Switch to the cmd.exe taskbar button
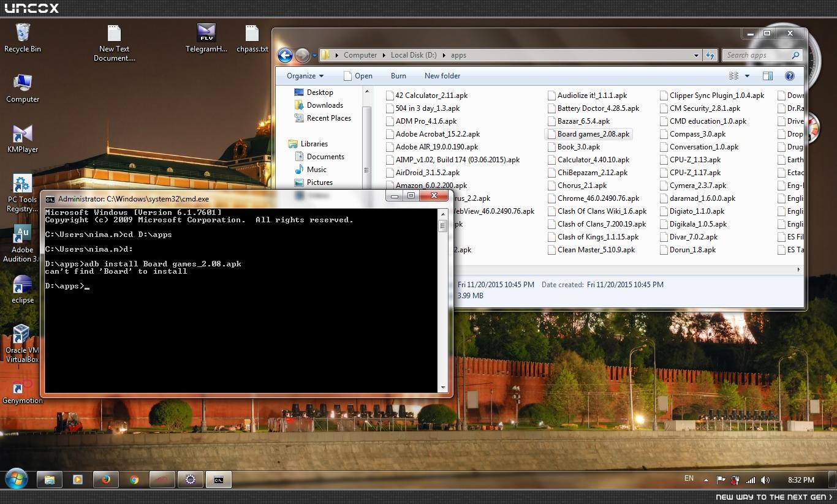The width and height of the screenshot is (837, 504). tap(218, 480)
